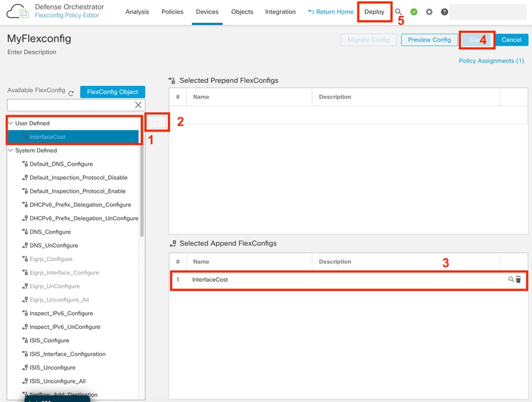
Task: Click the Selected Append FlexConfigs icon
Action: [x=173, y=244]
